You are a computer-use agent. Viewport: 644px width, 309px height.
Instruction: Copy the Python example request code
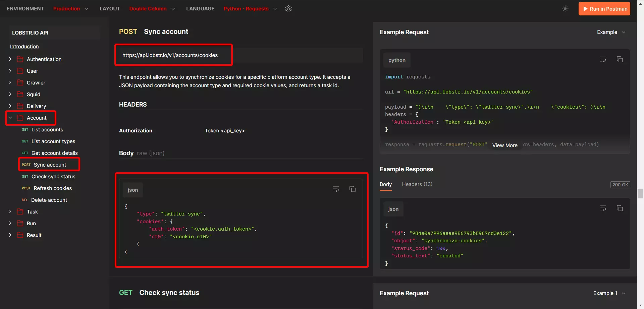tap(620, 59)
